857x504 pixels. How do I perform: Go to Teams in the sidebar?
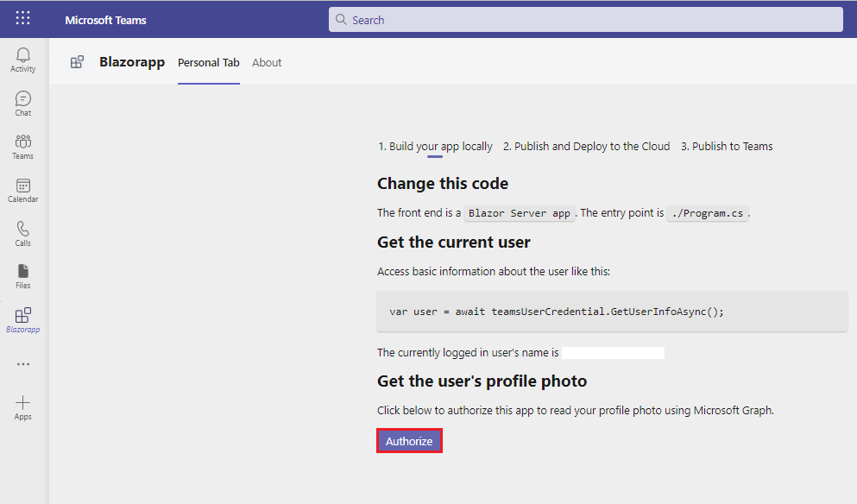[x=23, y=147]
